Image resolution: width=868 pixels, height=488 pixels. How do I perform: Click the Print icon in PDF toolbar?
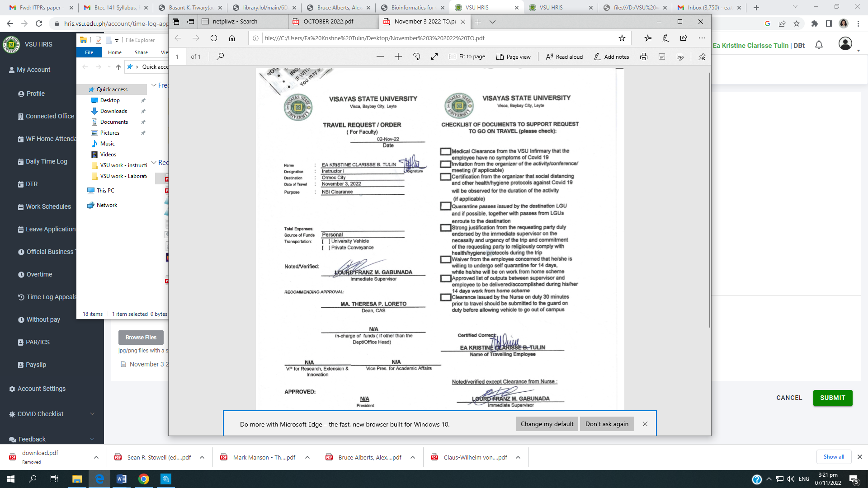coord(643,56)
